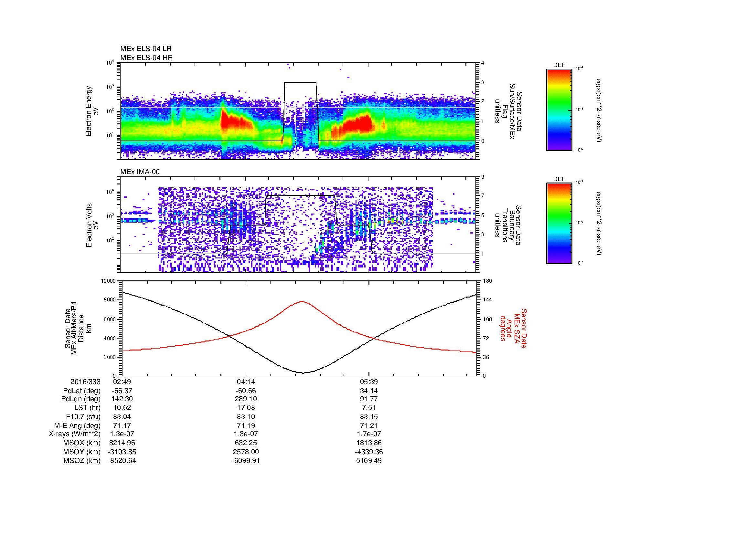Click the 'MEx IMA-00' panel title

pos(140,172)
